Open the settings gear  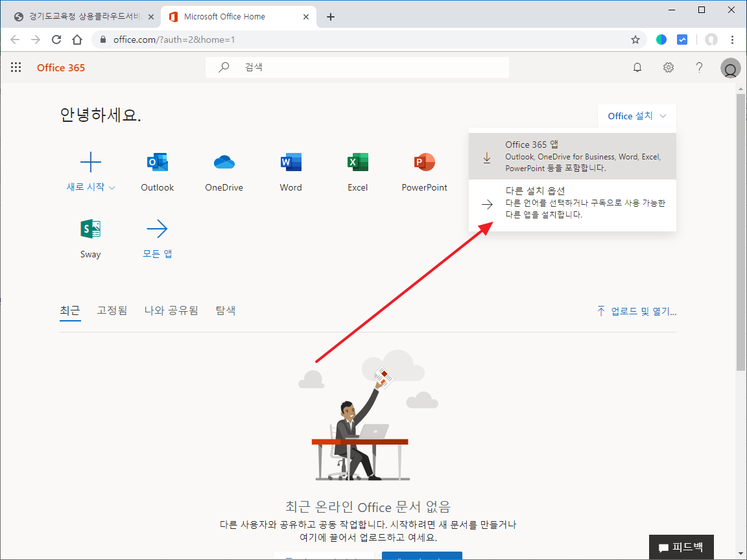click(669, 67)
